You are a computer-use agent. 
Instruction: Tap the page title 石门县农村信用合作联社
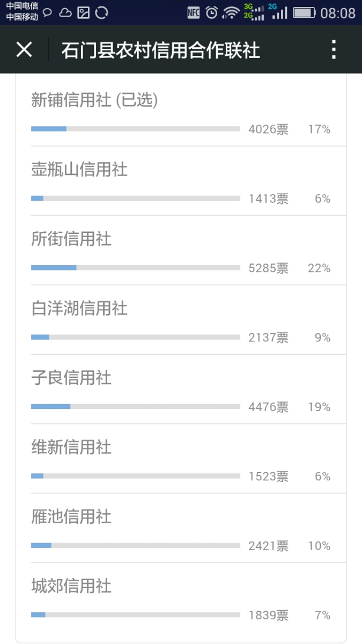pos(160,50)
